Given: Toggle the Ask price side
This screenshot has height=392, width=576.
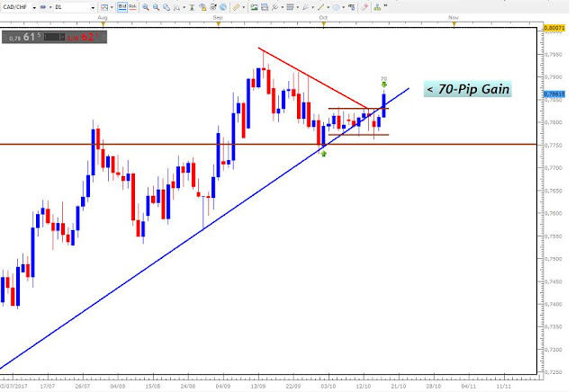Looking at the screenshot, I should [132, 7].
